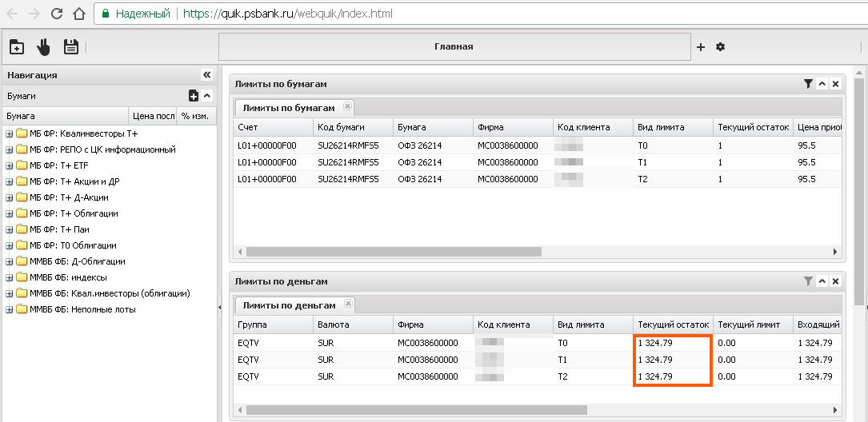Image resolution: width=868 pixels, height=422 pixels.
Task: Add a new tab with plus icon
Action: (x=701, y=47)
